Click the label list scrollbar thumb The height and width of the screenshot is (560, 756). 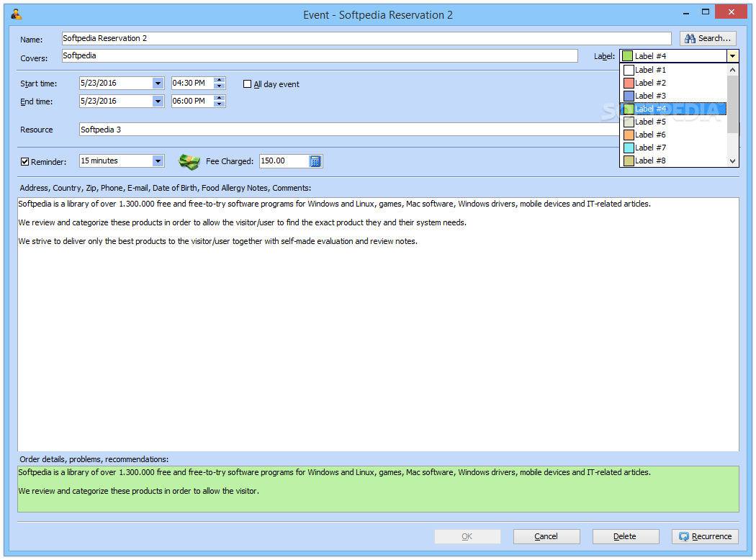[732, 104]
